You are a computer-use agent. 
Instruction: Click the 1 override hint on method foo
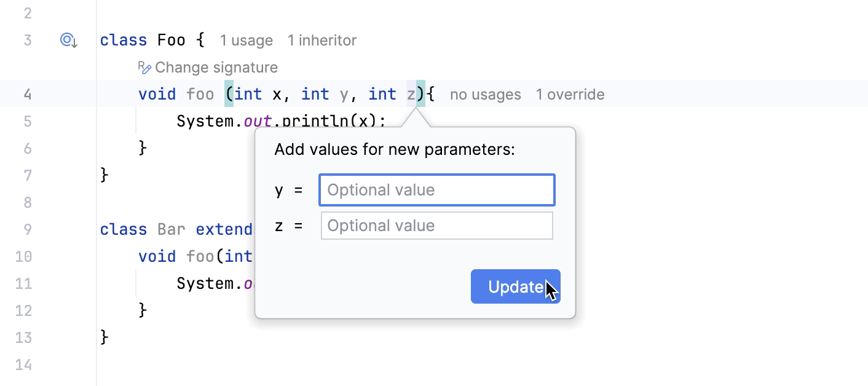(570, 94)
